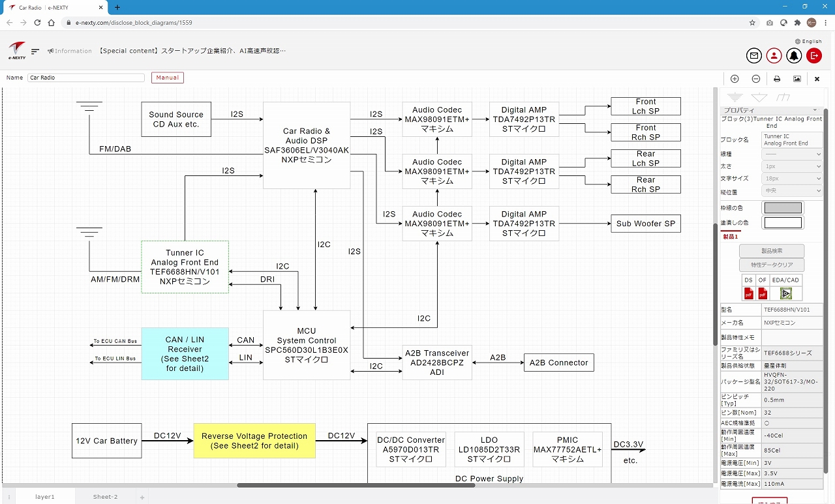
Task: Switch to the Sheet-2 tab
Action: point(105,497)
